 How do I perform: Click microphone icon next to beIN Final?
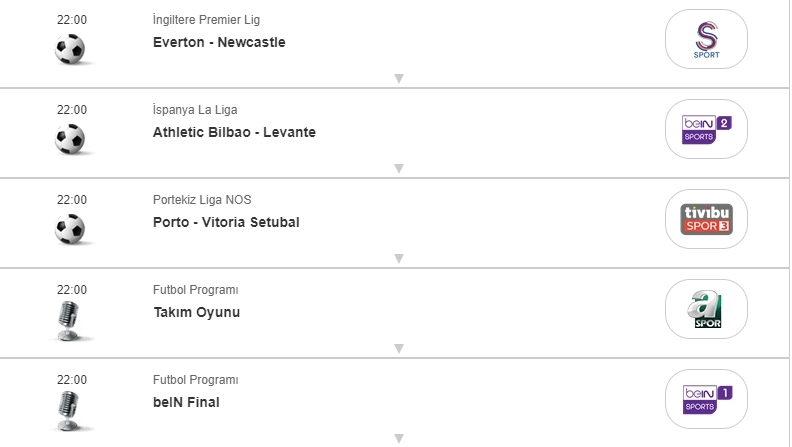coord(70,412)
